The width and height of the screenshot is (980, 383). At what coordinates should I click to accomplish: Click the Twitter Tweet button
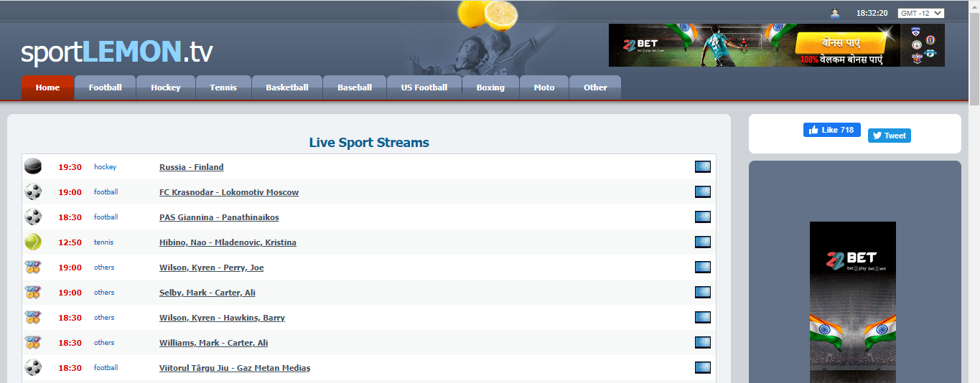890,136
